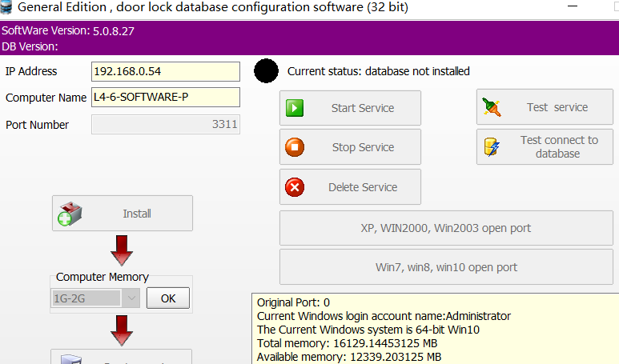
Task: Click the Install button label
Action: [137, 214]
